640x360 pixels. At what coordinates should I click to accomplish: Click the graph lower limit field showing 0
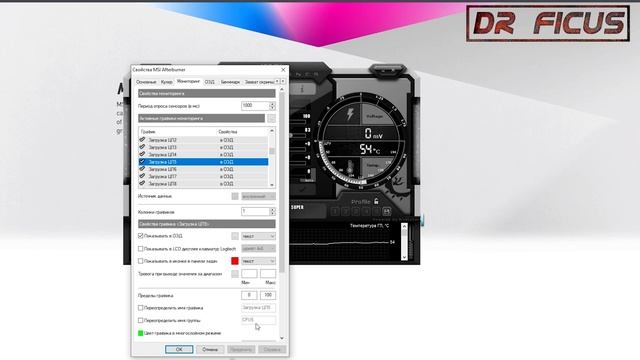pos(249,295)
